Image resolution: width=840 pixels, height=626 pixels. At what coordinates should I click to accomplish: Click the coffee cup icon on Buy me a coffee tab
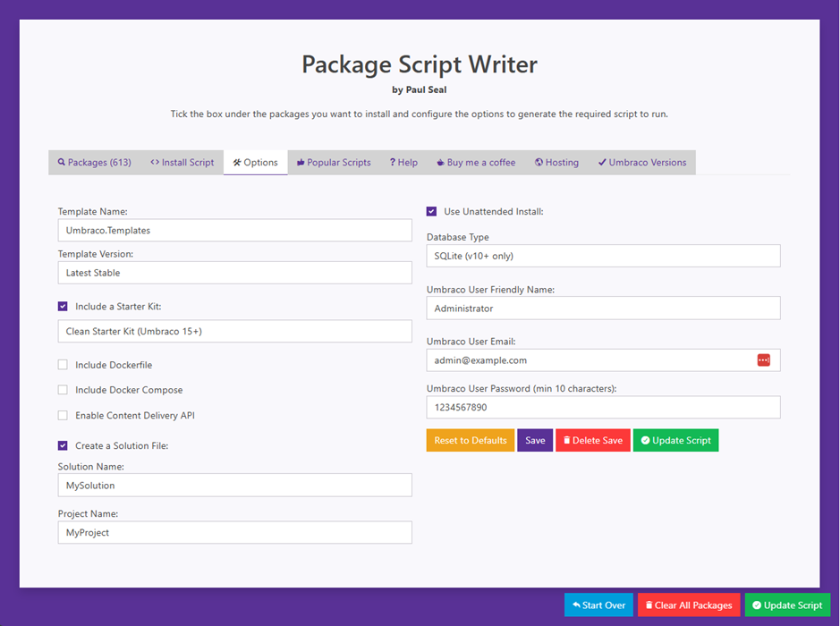[440, 163]
